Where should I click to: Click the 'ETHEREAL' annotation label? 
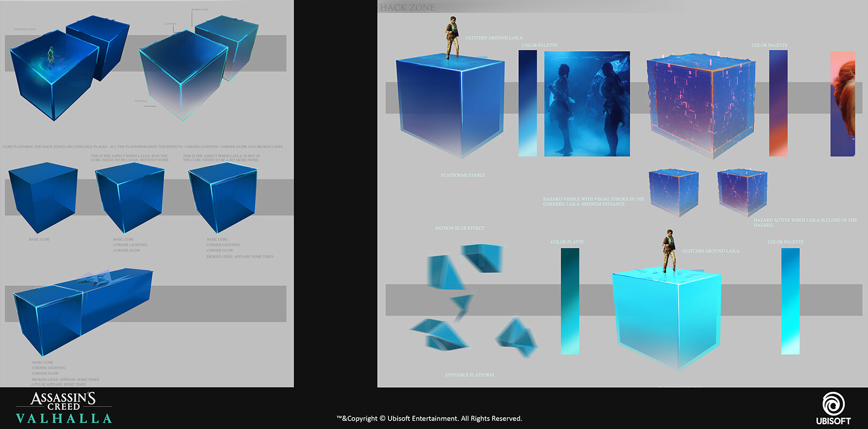141,101
